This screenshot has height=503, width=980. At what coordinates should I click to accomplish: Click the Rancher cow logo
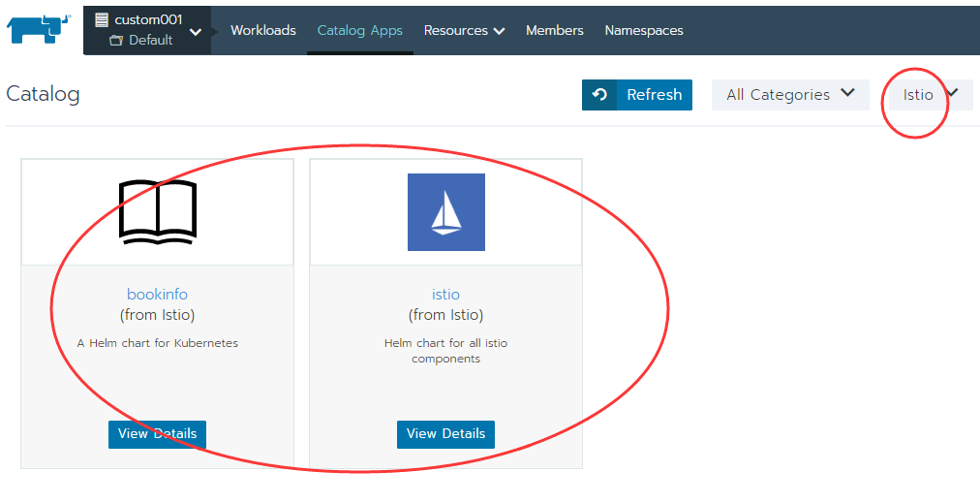39,28
